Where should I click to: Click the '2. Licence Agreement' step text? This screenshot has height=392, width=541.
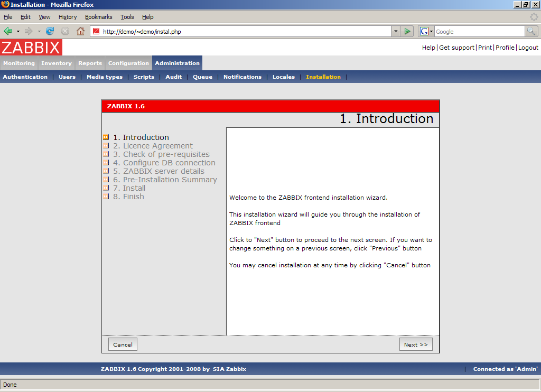pos(153,146)
